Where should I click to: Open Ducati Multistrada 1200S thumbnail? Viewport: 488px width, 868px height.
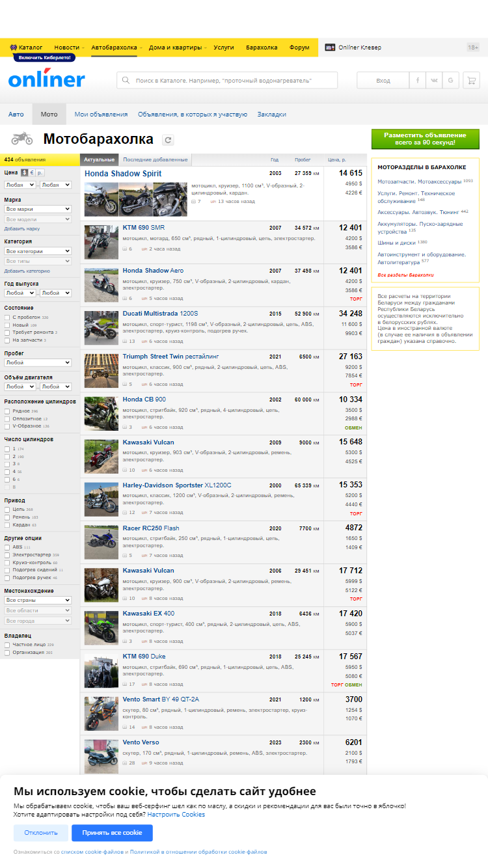101,327
